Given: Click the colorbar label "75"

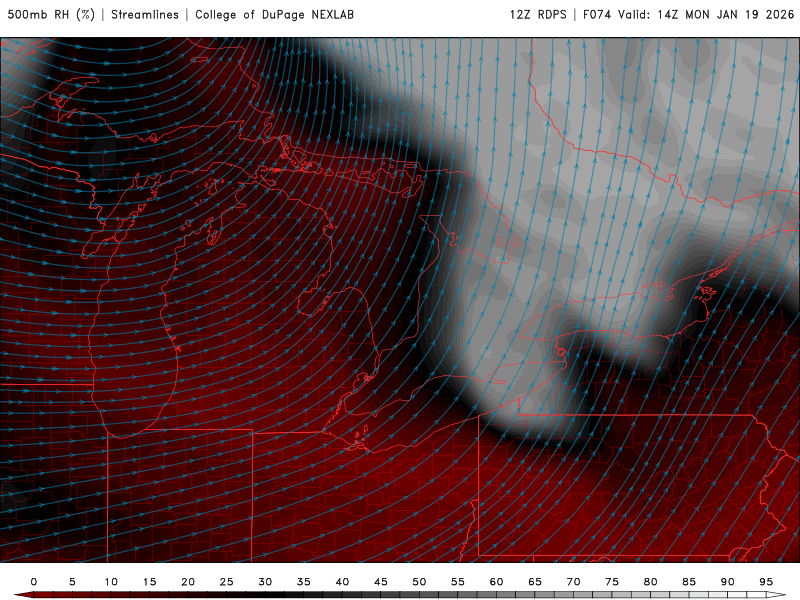Looking at the screenshot, I should click(x=612, y=582).
